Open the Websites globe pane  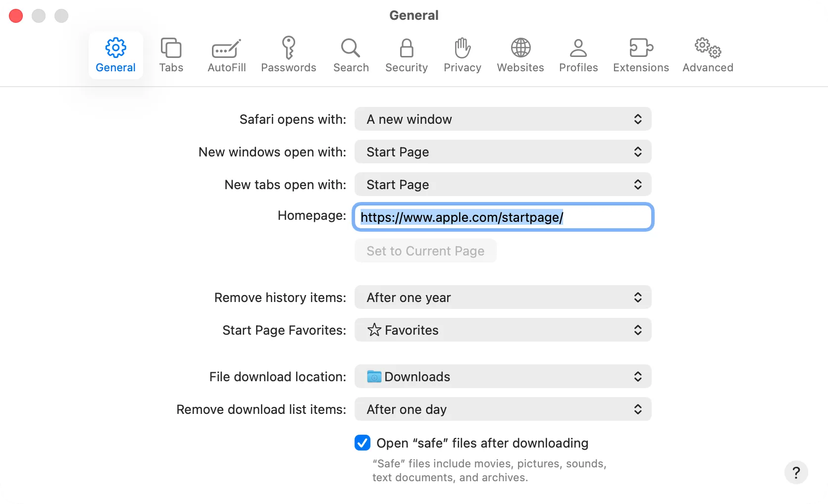click(x=520, y=55)
